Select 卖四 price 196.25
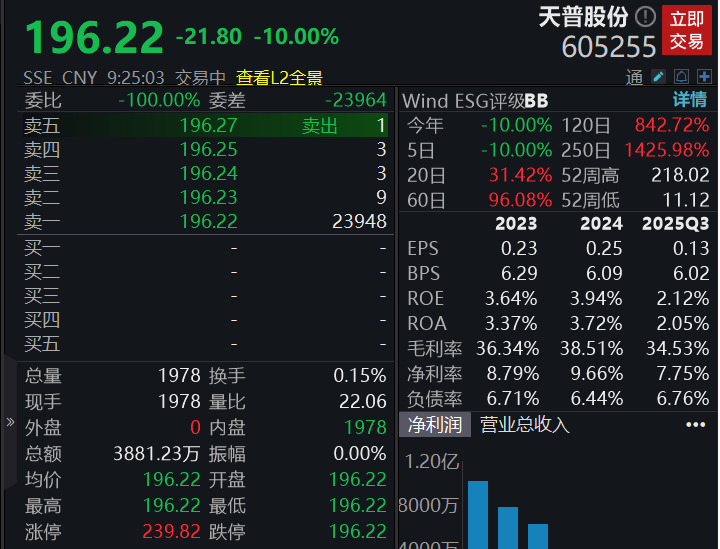The image size is (720, 549). 208,149
